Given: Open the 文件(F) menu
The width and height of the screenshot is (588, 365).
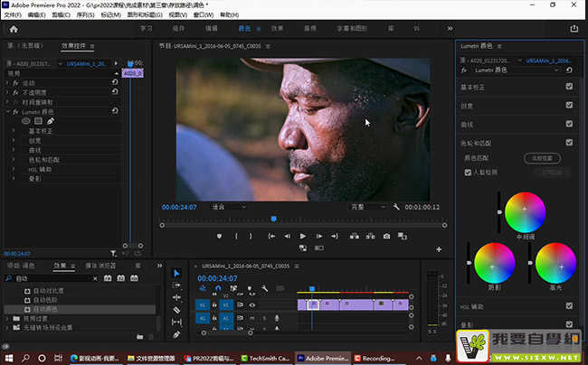Looking at the screenshot, I should click(13, 14).
